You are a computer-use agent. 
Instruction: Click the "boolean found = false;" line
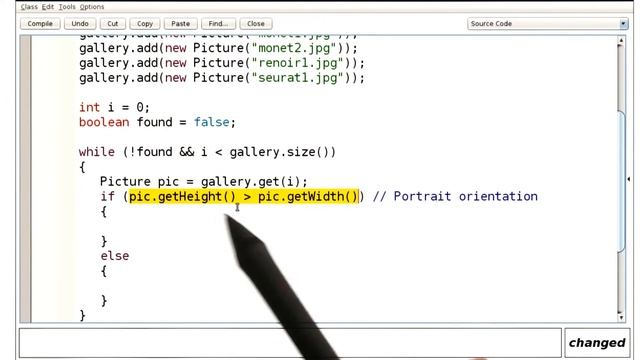(157, 122)
